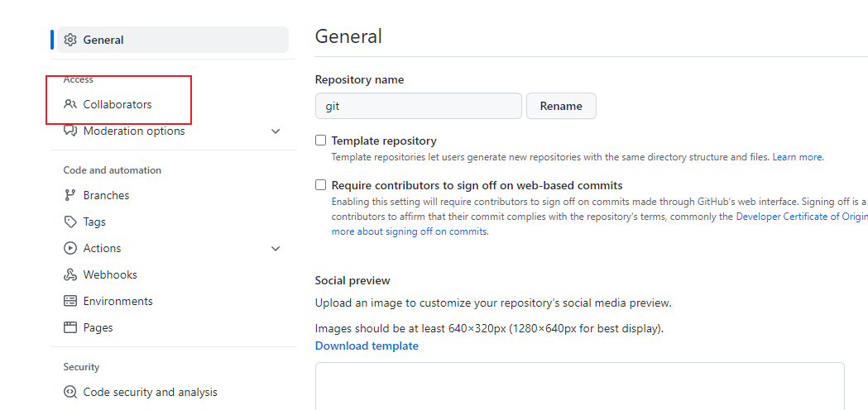
Task: Click the Social preview heading
Action: pyautogui.click(x=352, y=280)
